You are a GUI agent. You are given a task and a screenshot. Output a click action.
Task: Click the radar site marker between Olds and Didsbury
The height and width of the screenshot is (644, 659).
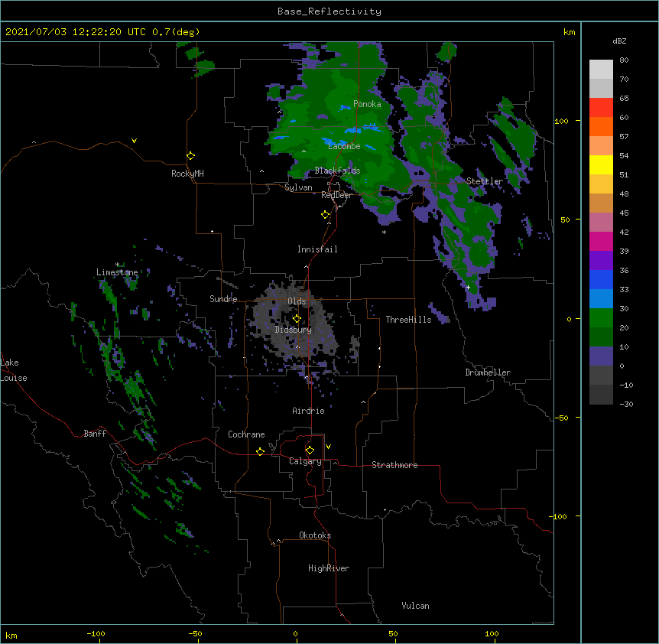(297, 319)
